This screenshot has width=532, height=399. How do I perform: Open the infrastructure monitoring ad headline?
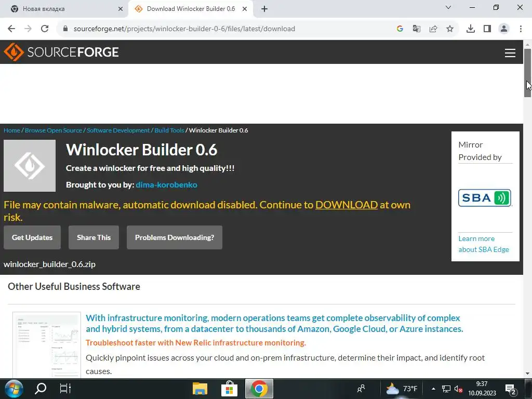tap(274, 323)
